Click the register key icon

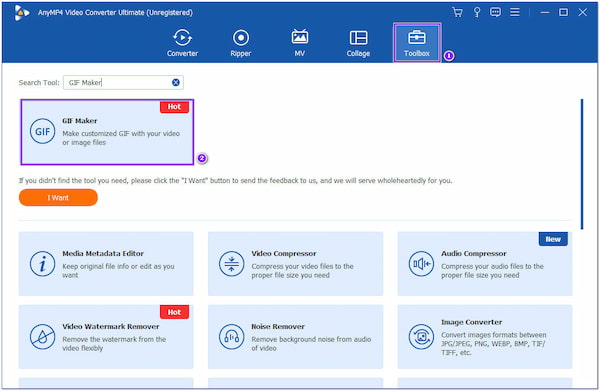pyautogui.click(x=477, y=12)
